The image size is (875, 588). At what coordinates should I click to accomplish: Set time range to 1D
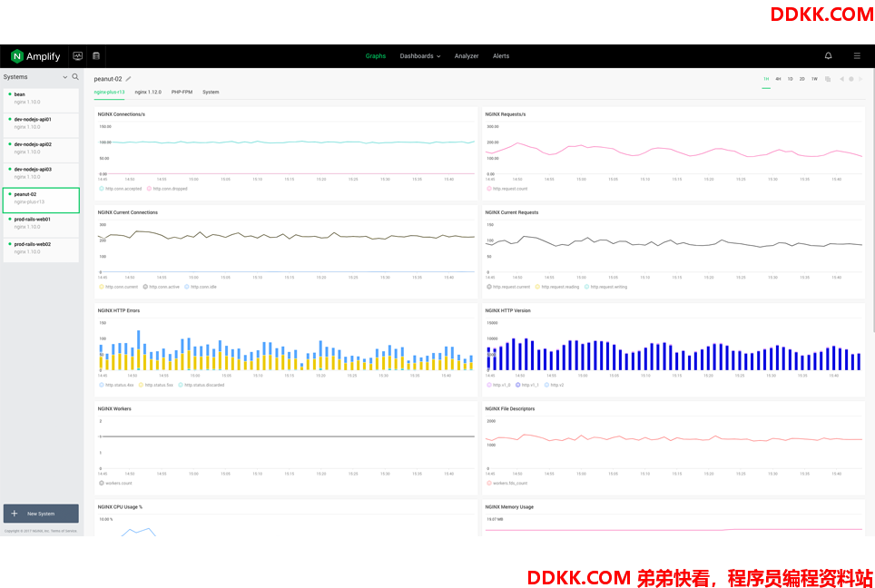[x=791, y=79]
